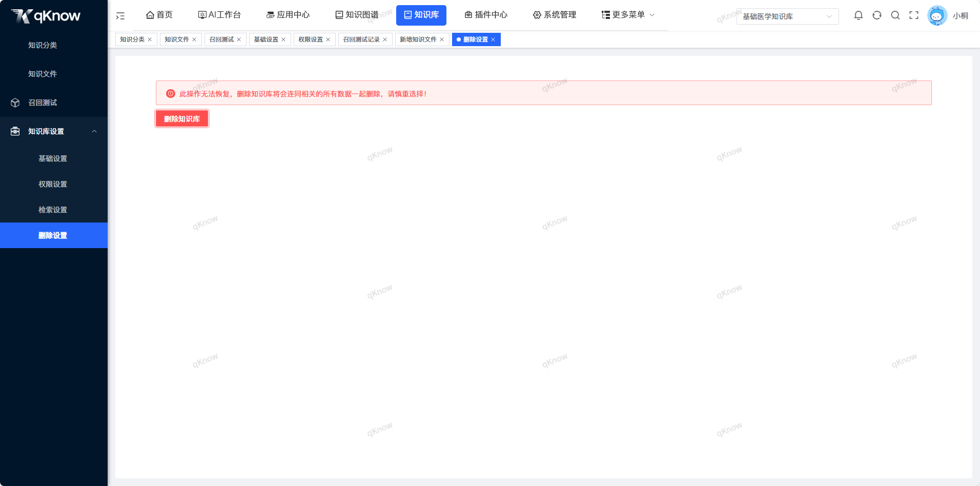Viewport: 980px width, 486px height.
Task: Click the warning icon in red alert
Action: pyautogui.click(x=171, y=93)
